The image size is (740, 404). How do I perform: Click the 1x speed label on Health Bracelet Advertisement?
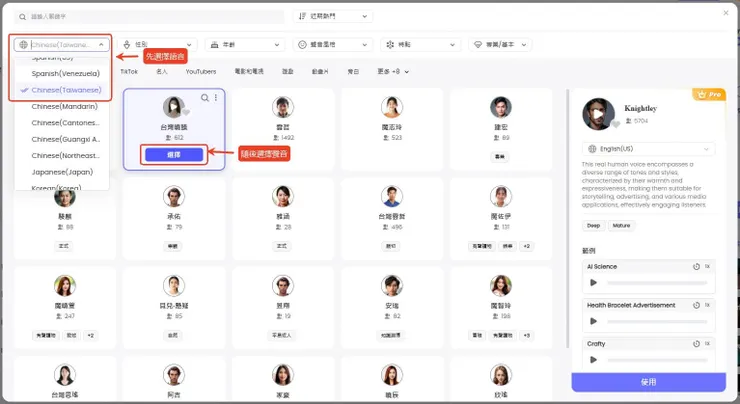click(707, 305)
